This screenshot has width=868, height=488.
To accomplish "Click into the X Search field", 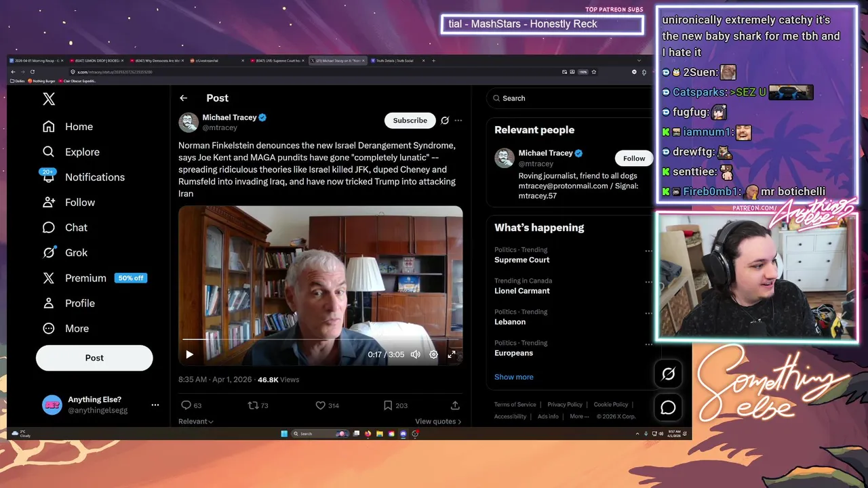I will 570,98.
